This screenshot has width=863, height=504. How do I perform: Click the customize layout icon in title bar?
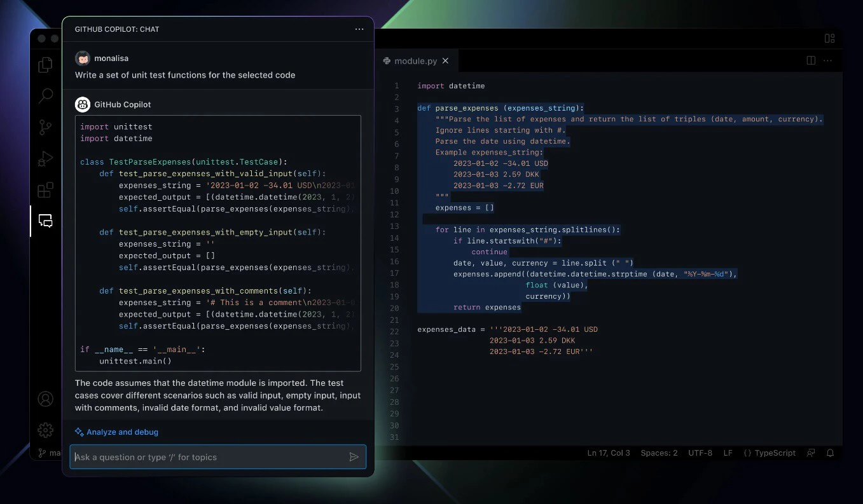pos(829,38)
